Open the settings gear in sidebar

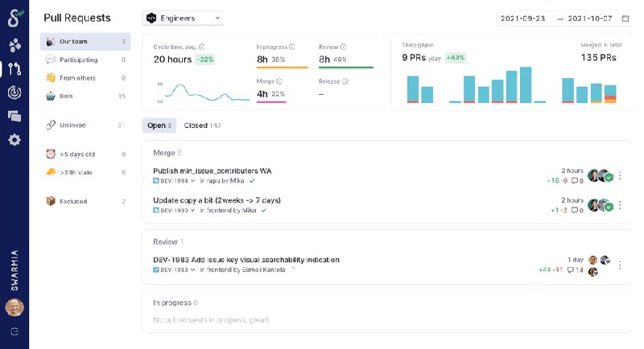coord(14,140)
